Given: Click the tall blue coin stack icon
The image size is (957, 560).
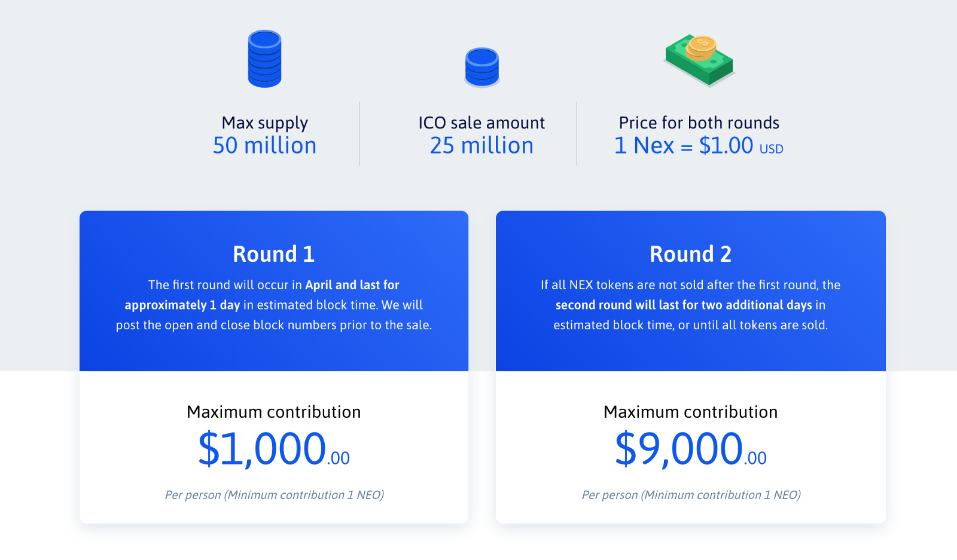Looking at the screenshot, I should click(264, 59).
